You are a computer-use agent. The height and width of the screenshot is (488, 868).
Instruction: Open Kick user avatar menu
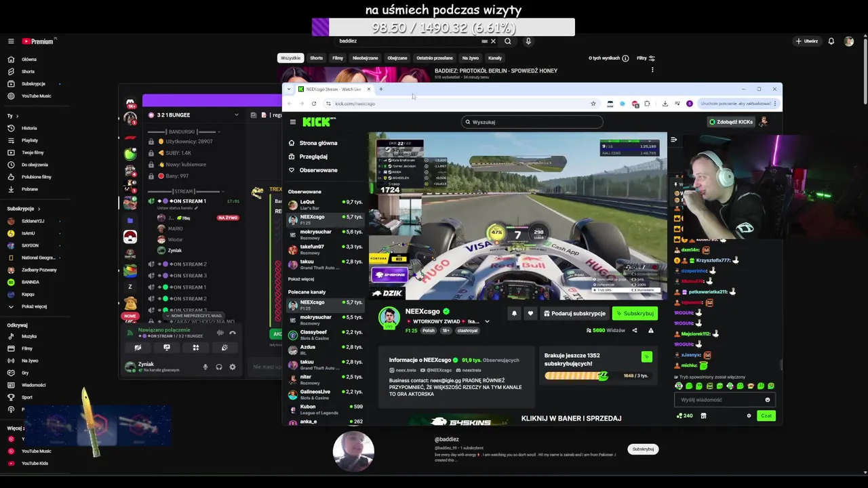(764, 122)
